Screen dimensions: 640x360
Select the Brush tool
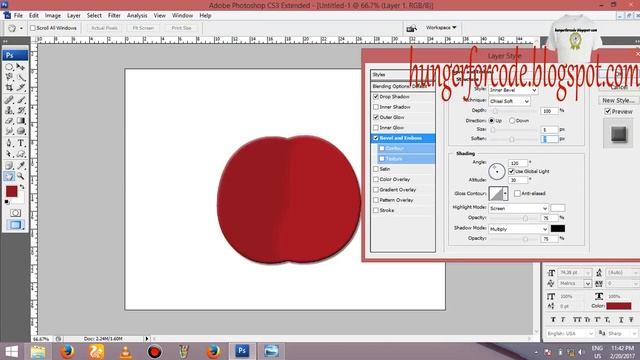click(x=21, y=100)
